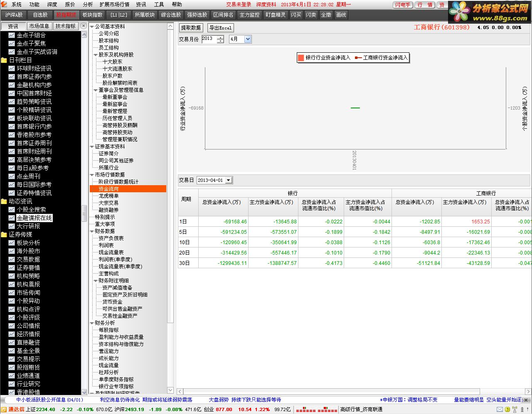The image size is (532, 414).
Task: Open the mail envelope icon in status bar
Action: coord(500,409)
